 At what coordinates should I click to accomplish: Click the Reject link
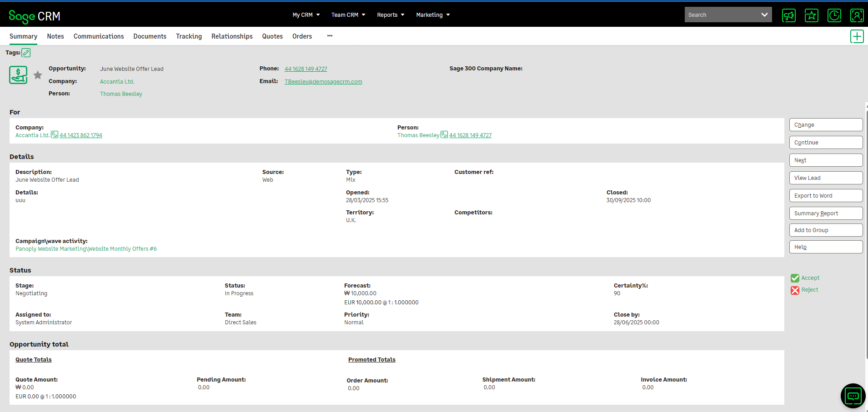point(809,290)
